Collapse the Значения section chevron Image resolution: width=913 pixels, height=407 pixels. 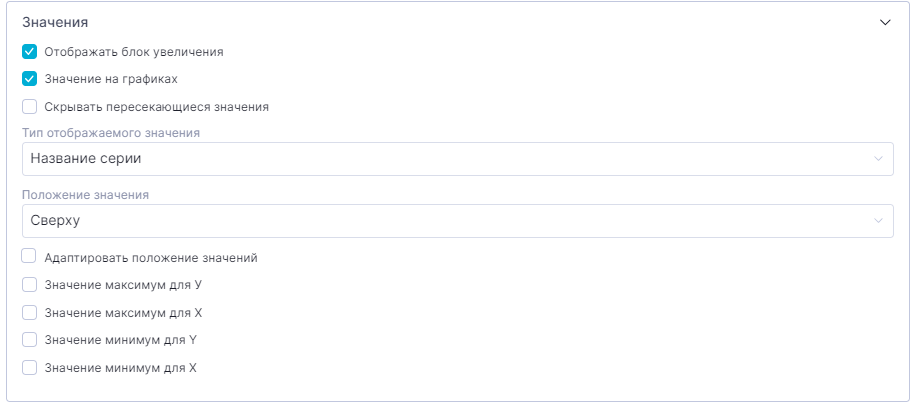(884, 22)
